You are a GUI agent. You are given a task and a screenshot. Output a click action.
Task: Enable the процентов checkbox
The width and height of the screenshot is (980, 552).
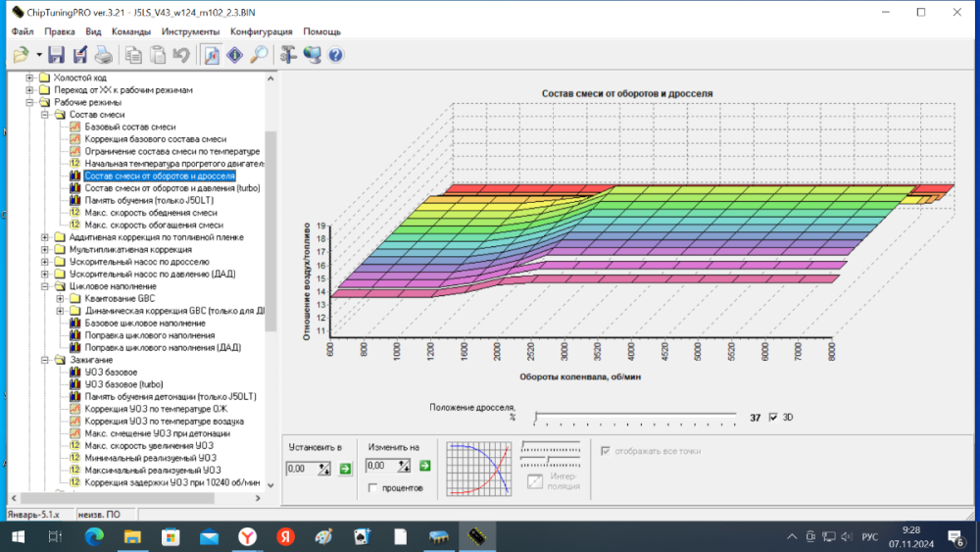click(x=372, y=487)
